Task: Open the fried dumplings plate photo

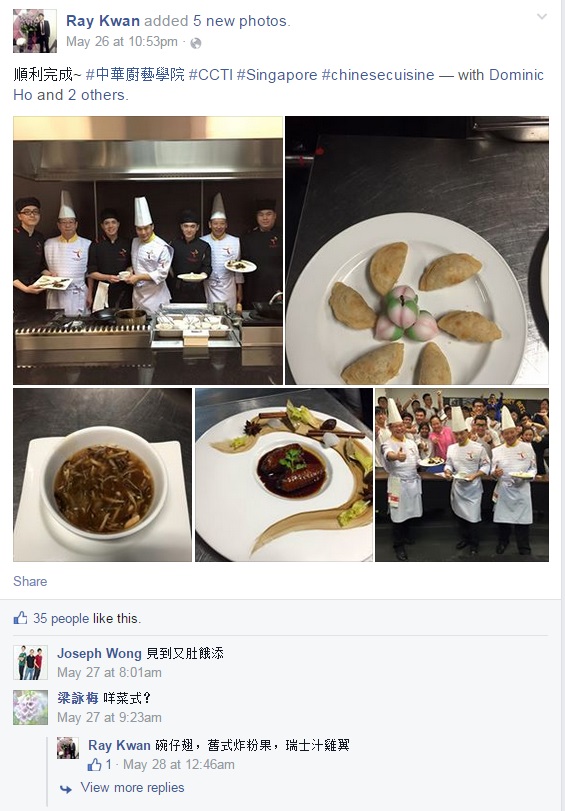Action: coord(417,250)
